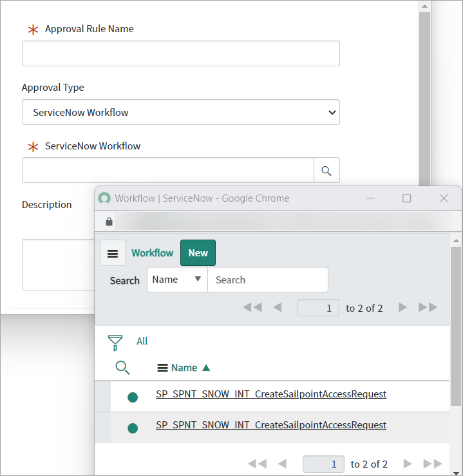Minimize the Workflow popup window

coord(370,198)
